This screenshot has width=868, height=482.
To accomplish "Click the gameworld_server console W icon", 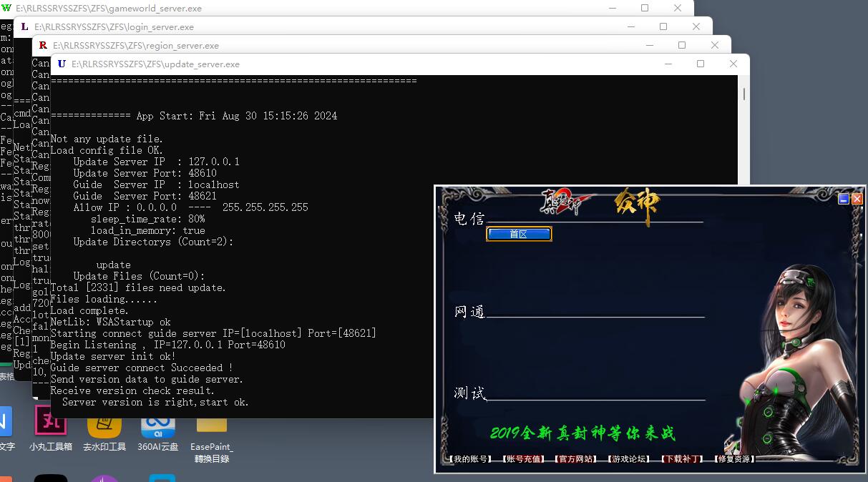I will (x=6, y=8).
